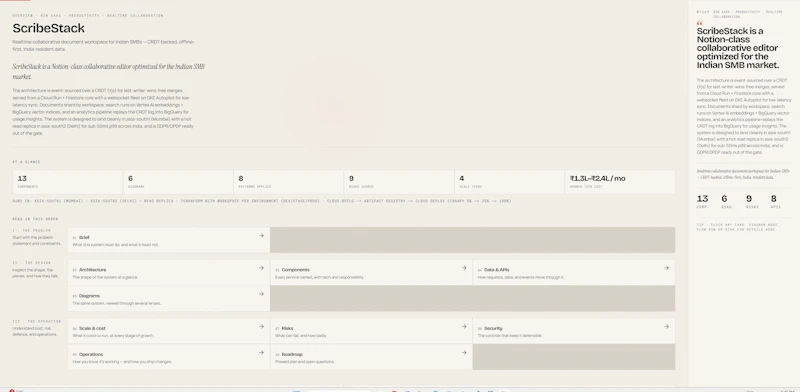
Task: Click 'What it costs to run' description
Action: (113, 336)
